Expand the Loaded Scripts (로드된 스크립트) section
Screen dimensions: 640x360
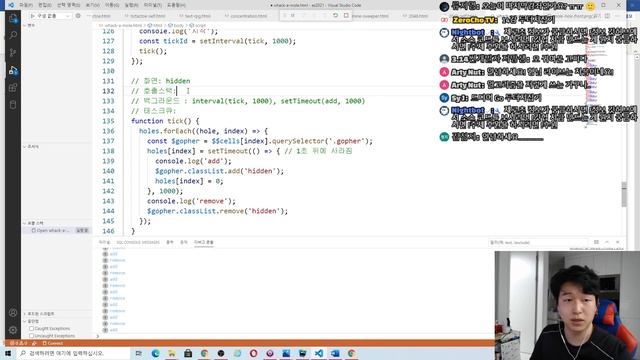point(39,313)
